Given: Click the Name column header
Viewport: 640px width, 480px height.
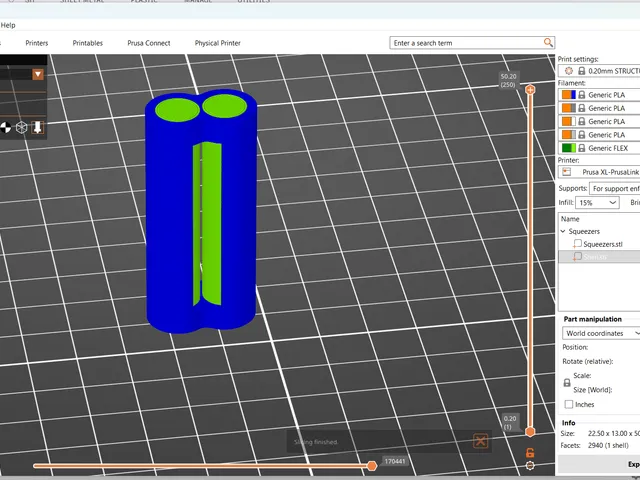Looking at the screenshot, I should pyautogui.click(x=570, y=219).
